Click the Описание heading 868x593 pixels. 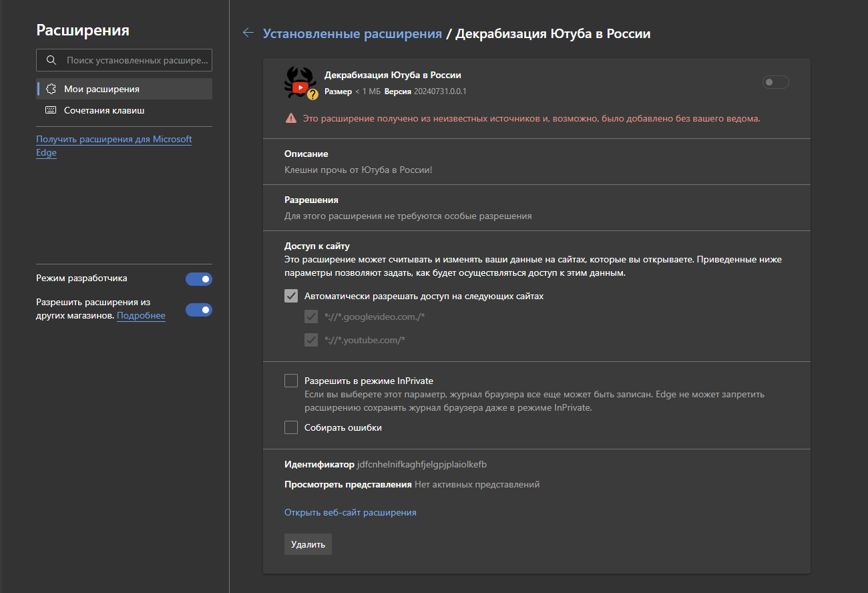click(x=306, y=154)
